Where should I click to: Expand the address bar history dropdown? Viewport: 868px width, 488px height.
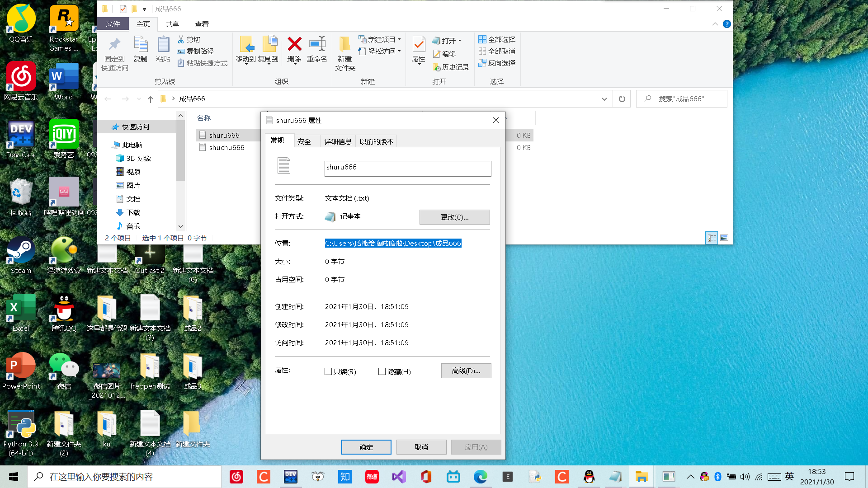tap(604, 99)
